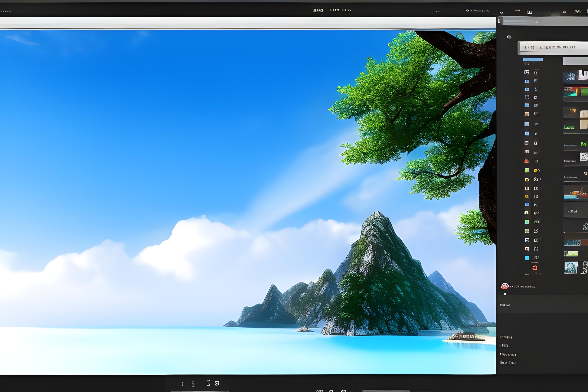Click the circular arrow icon in the bottom bar
Viewport: 588px width, 392px height.
(217, 383)
